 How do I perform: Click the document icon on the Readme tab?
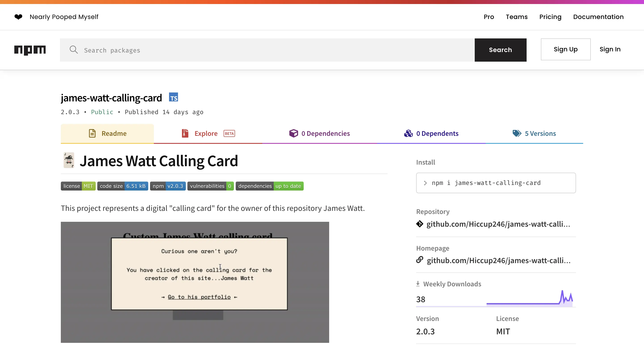point(92,133)
